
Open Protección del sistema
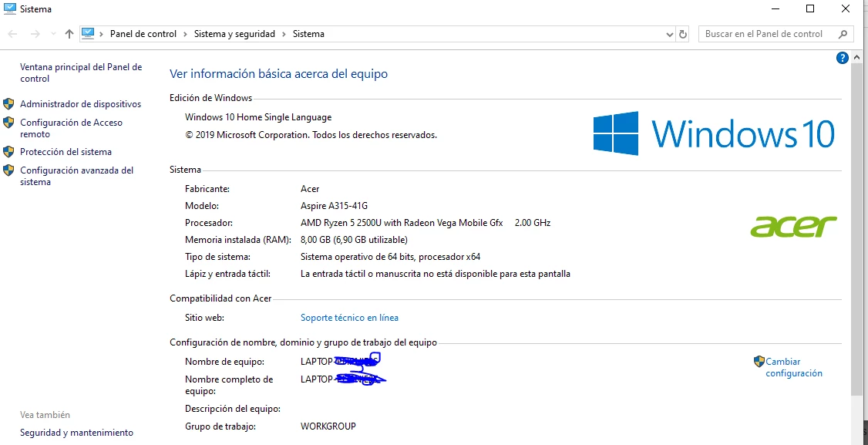(66, 151)
